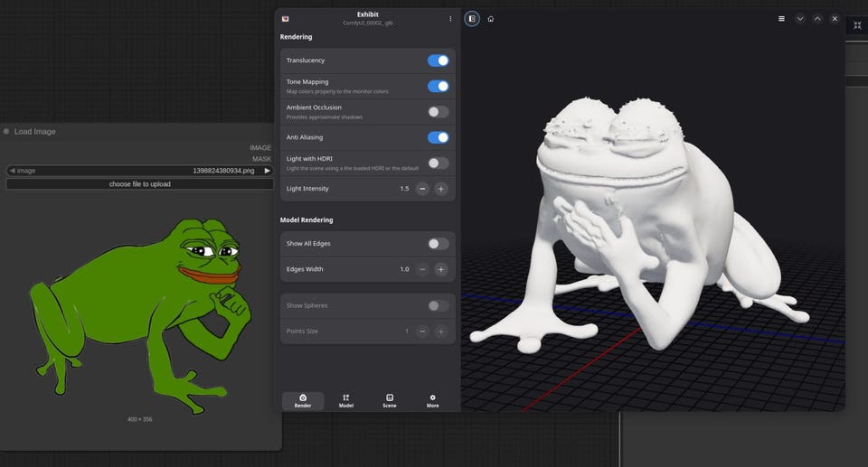Turn on Show All Edges
The height and width of the screenshot is (467, 868).
coord(438,244)
